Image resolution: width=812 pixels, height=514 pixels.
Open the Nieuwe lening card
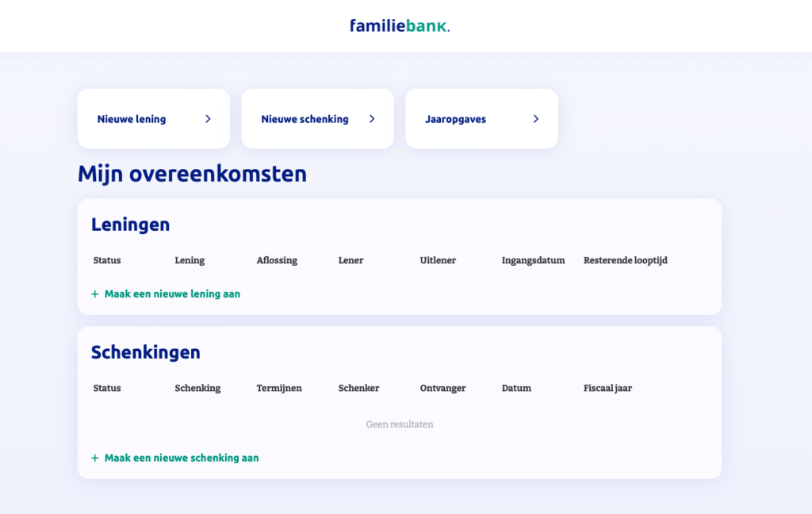[x=154, y=119]
